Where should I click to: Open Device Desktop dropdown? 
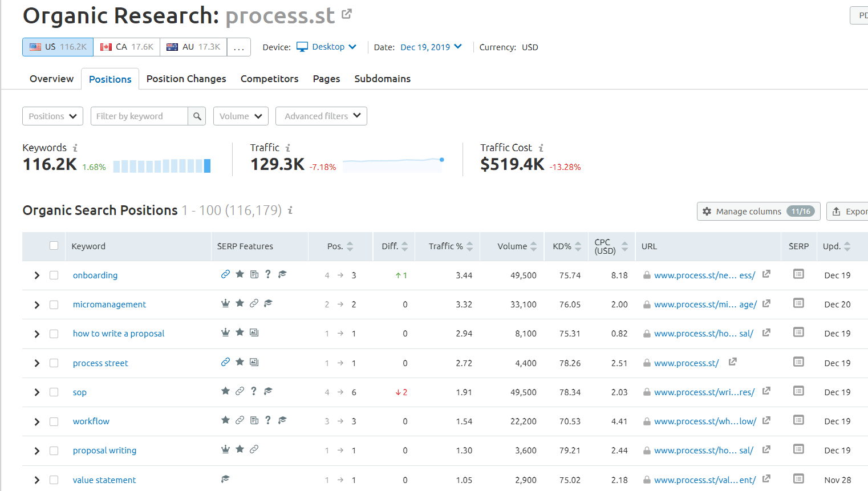coord(327,47)
